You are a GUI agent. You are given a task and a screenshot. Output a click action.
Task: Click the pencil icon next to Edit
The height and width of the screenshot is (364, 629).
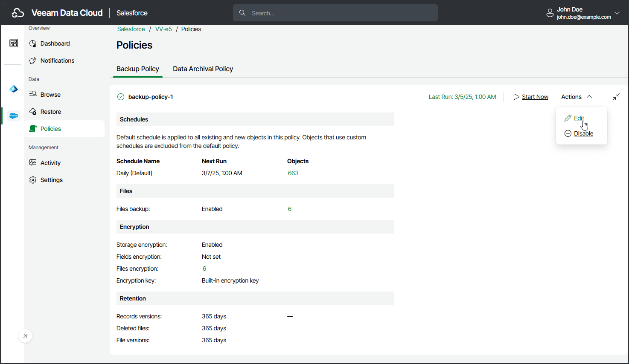coord(568,118)
